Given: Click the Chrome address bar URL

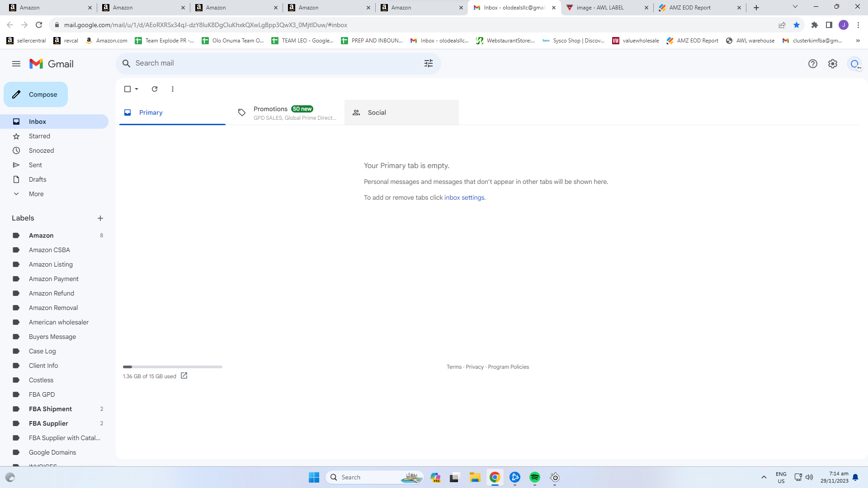Looking at the screenshot, I should [206, 25].
